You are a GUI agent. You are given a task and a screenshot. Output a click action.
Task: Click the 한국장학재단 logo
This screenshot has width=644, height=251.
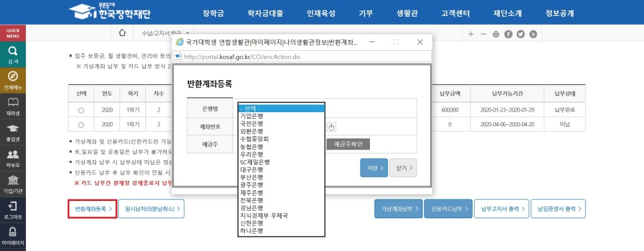pyautogui.click(x=109, y=12)
